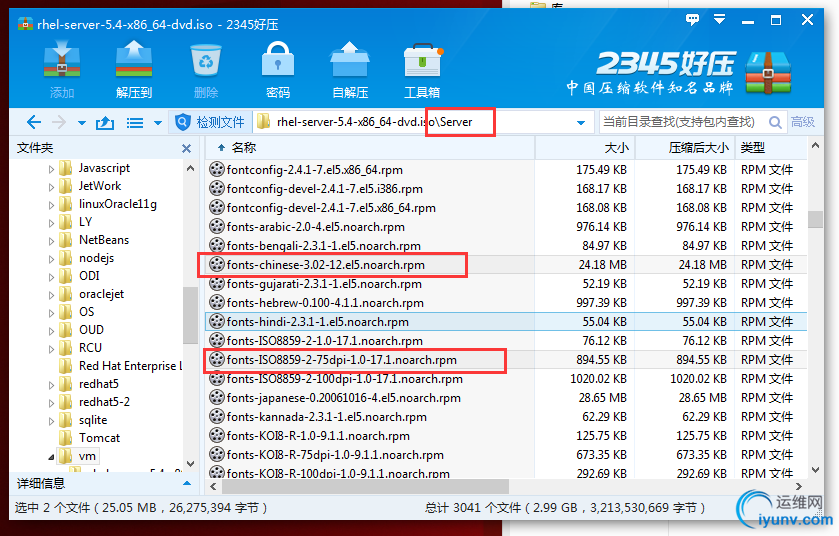
Task: Click the file list vertical scrollbar thumb
Action: pos(815,219)
